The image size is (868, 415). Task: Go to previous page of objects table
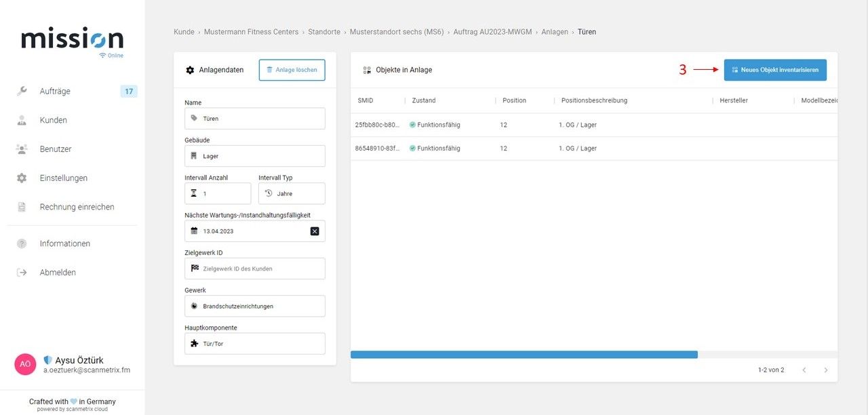tap(804, 370)
